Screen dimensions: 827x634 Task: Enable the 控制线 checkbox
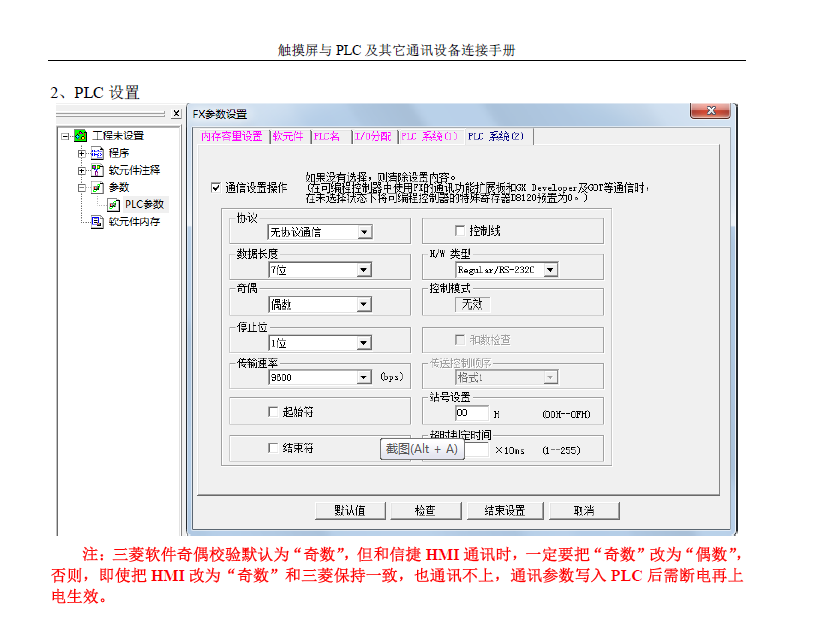(461, 231)
